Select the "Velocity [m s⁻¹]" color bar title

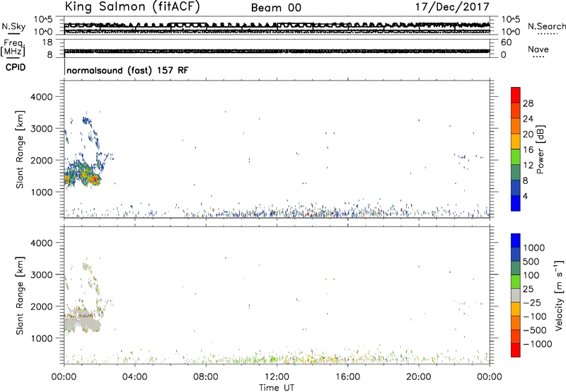click(x=559, y=295)
